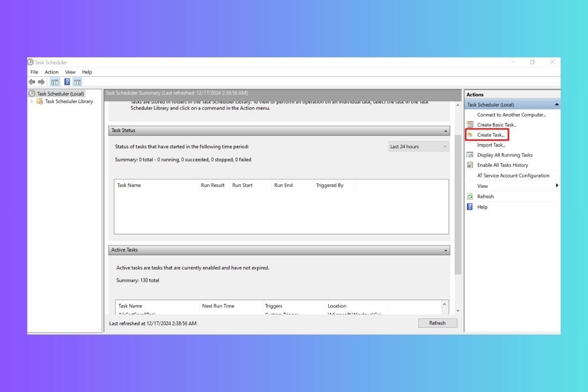Expand the View submenu arrow in Actions
The height and width of the screenshot is (392, 588).
pos(557,186)
